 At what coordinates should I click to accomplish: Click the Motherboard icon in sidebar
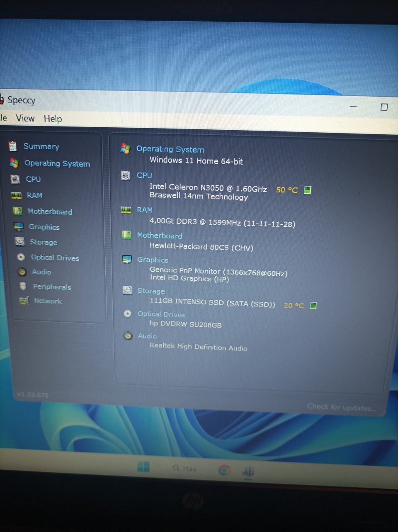pyautogui.click(x=17, y=211)
